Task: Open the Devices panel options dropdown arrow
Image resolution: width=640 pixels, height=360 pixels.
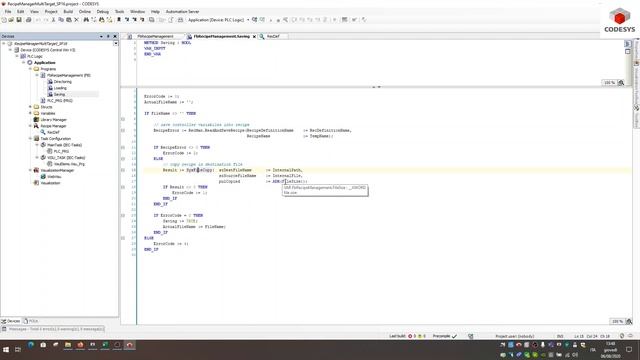Action: pos(101,36)
